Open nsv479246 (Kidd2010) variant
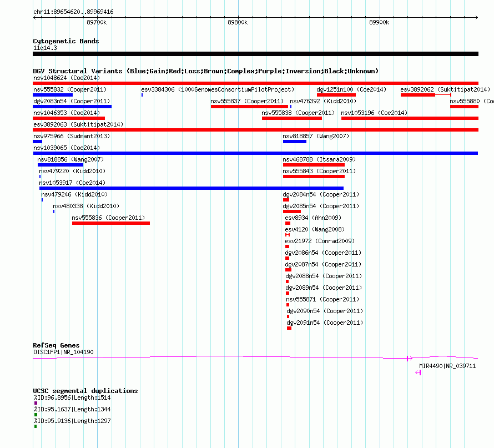This screenshot has width=494, height=448. pos(74,194)
